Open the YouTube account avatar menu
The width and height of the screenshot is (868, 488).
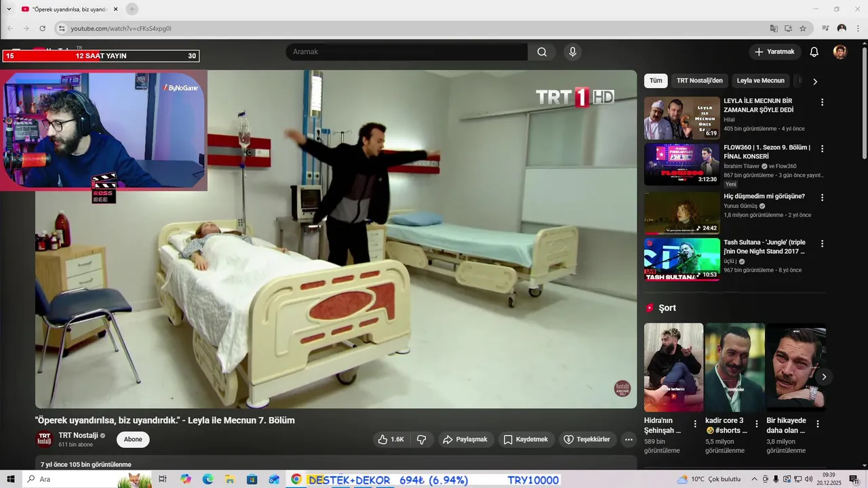(840, 52)
